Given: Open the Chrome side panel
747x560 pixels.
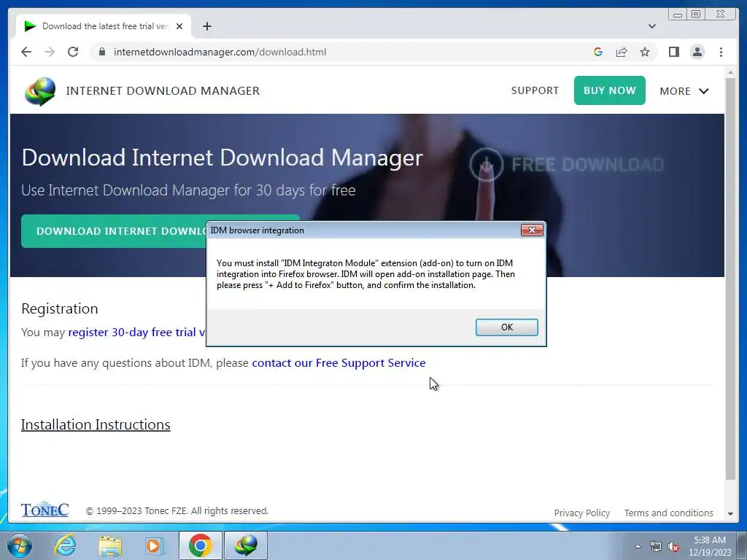Looking at the screenshot, I should [673, 52].
